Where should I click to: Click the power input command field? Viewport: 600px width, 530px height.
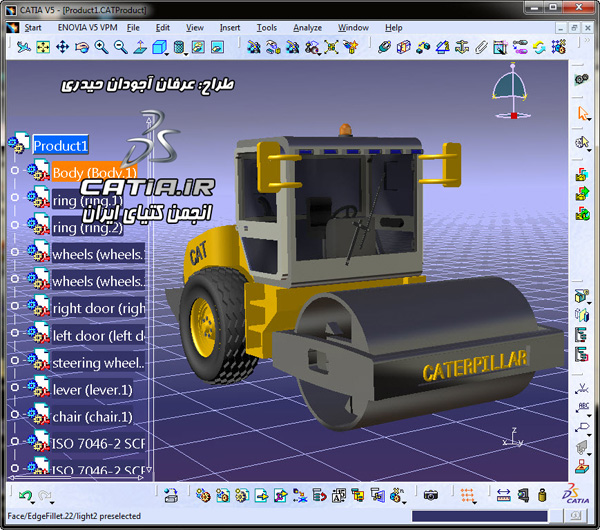[479, 516]
